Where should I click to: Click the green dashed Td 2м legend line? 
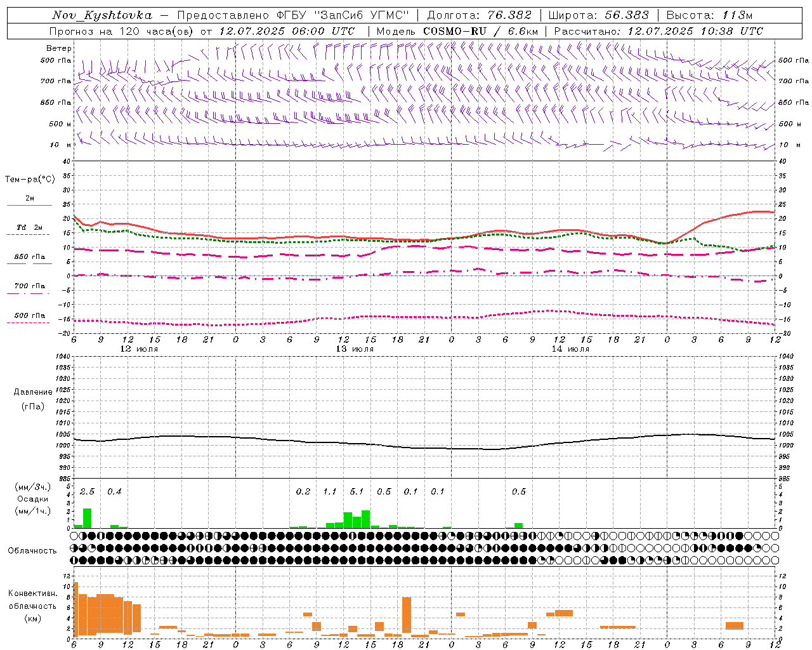click(x=28, y=235)
